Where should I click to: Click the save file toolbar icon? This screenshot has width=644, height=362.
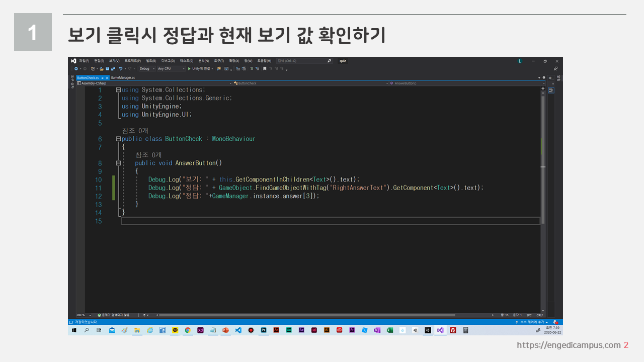click(x=107, y=69)
